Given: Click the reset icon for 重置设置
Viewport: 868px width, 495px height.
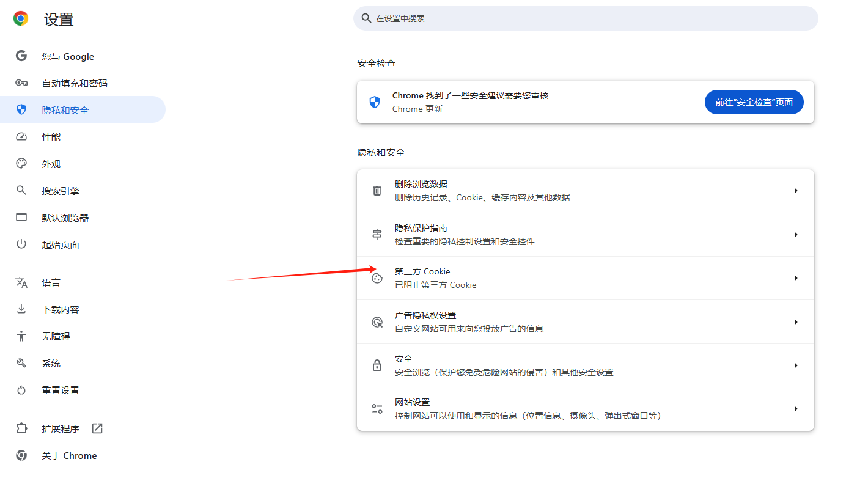Looking at the screenshot, I should (x=21, y=390).
